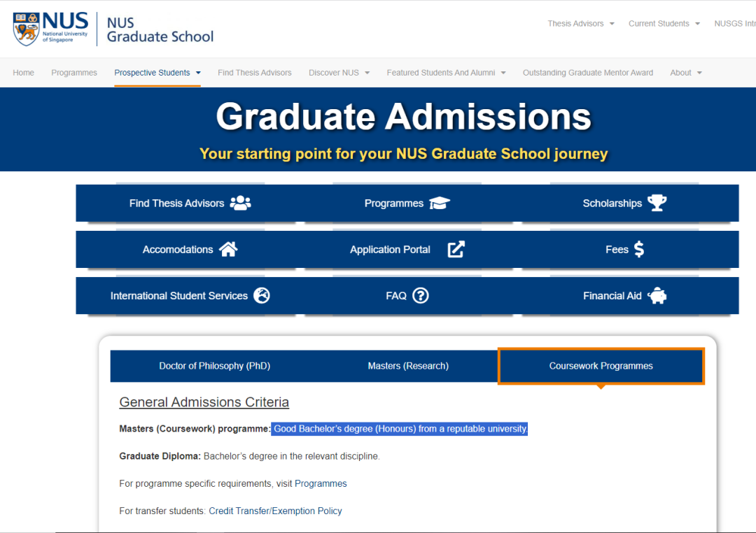756x533 pixels.
Task: Click the NUS crest logo
Action: (x=26, y=29)
